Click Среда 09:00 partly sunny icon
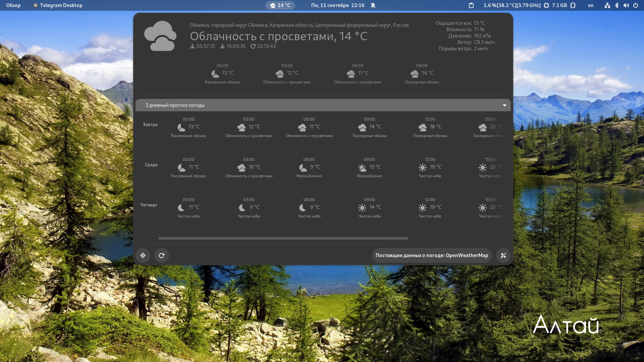The height and width of the screenshot is (362, 644). point(362,168)
